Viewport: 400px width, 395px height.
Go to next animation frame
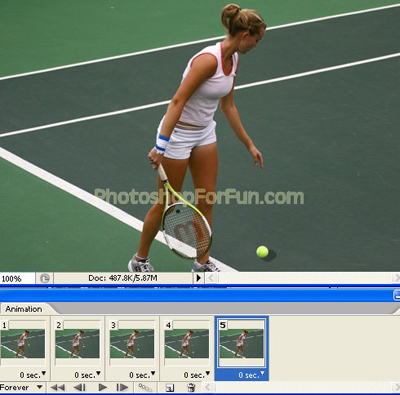click(x=122, y=387)
